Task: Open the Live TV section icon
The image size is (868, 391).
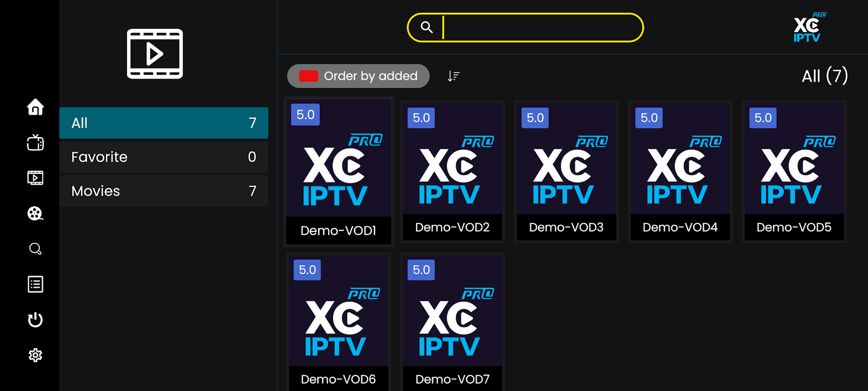Action: coord(35,142)
